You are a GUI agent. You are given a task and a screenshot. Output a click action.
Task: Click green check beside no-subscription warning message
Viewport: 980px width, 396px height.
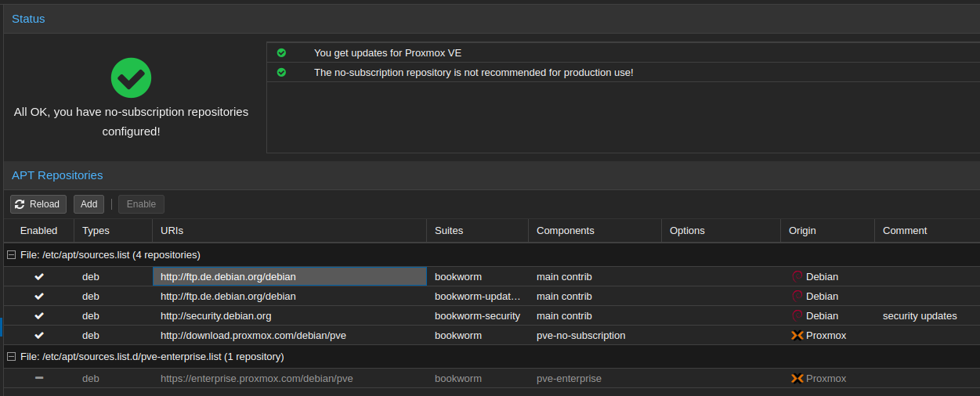pos(281,72)
